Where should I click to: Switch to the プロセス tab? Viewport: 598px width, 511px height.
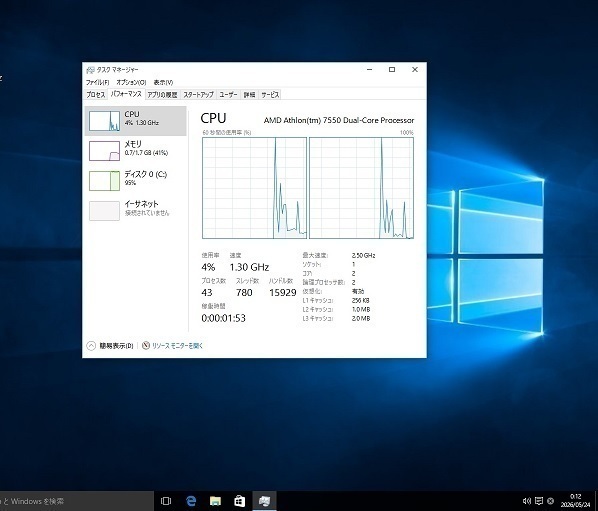pyautogui.click(x=95, y=95)
